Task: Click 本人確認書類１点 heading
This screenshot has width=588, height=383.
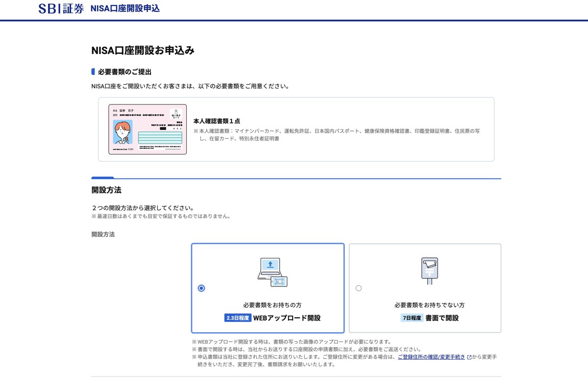Action: point(217,121)
